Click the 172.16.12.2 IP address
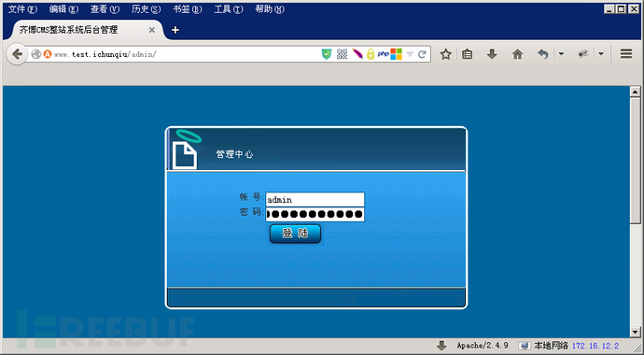The height and width of the screenshot is (355, 644). (595, 346)
